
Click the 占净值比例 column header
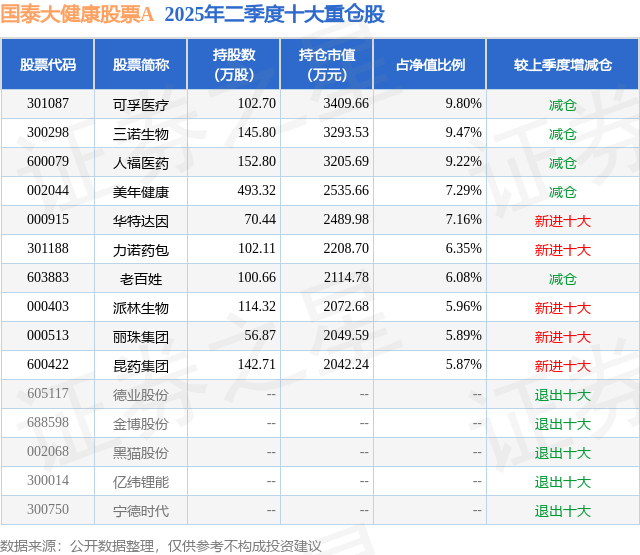[x=430, y=64]
